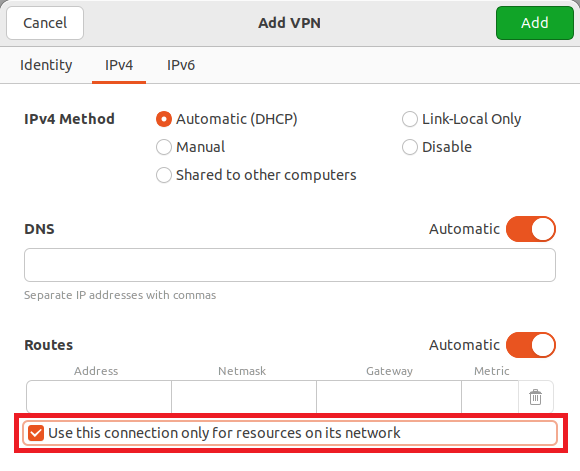Click the Add VPN dialog title
Screen dimensions: 580x471
[x=289, y=23]
